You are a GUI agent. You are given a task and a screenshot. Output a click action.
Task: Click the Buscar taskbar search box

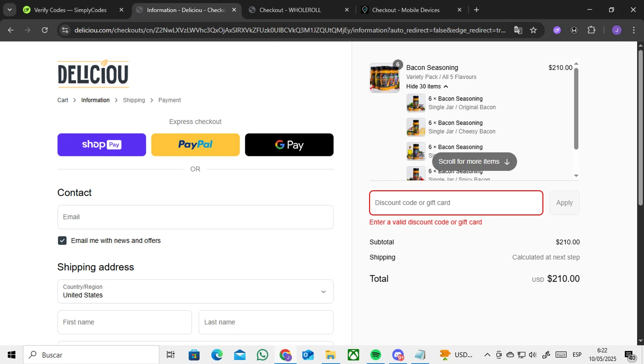pos(91,355)
